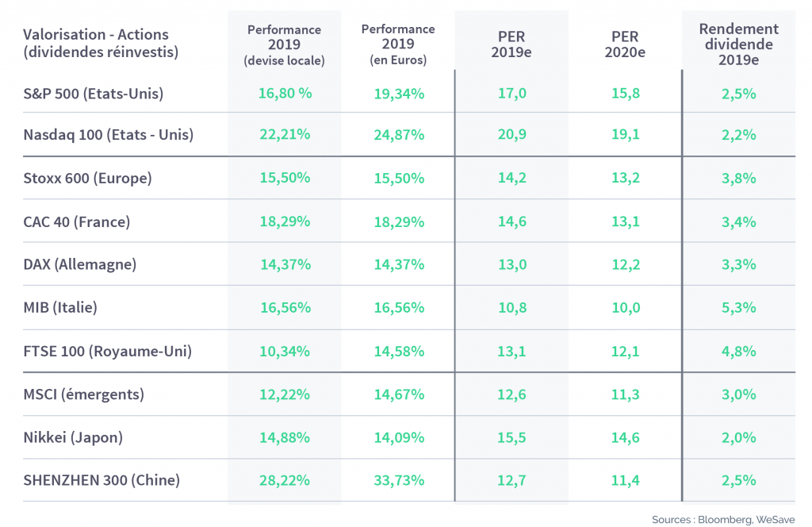812x527 pixels.
Task: Select the MIB (Italie) row label
Action: (x=60, y=307)
